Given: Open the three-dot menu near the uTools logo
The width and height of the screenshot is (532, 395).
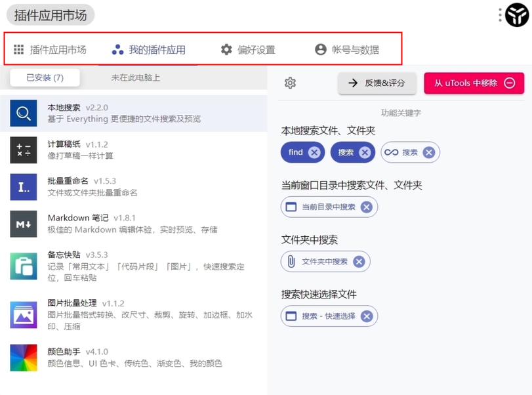Looking at the screenshot, I should tap(501, 15).
